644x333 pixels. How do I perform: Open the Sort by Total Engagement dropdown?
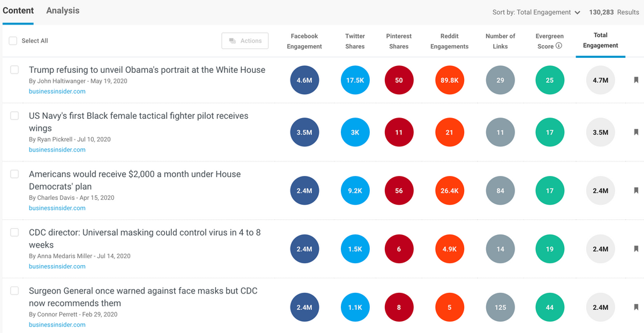coord(536,12)
